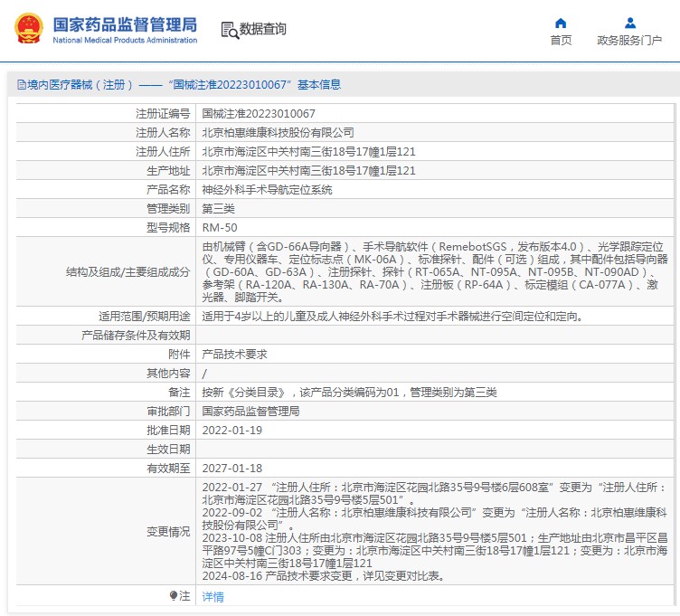Viewport: 680px width, 616px height.
Task: Open the 数据查询 section
Action: coord(263,29)
